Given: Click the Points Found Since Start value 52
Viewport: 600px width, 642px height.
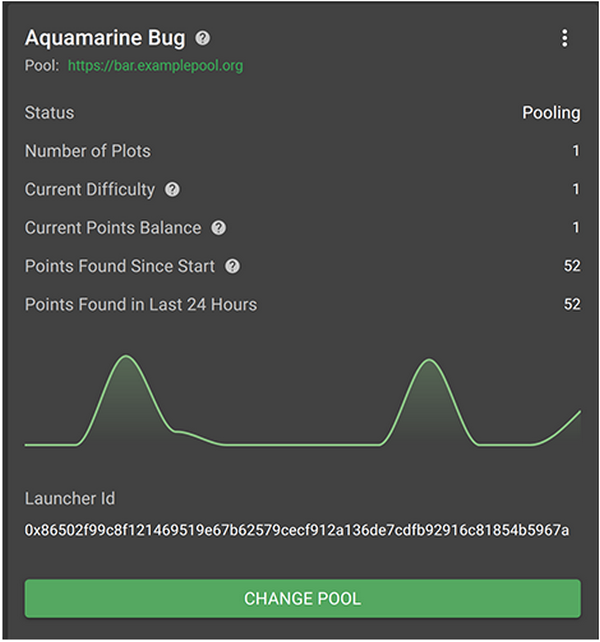Looking at the screenshot, I should pyautogui.click(x=572, y=266).
